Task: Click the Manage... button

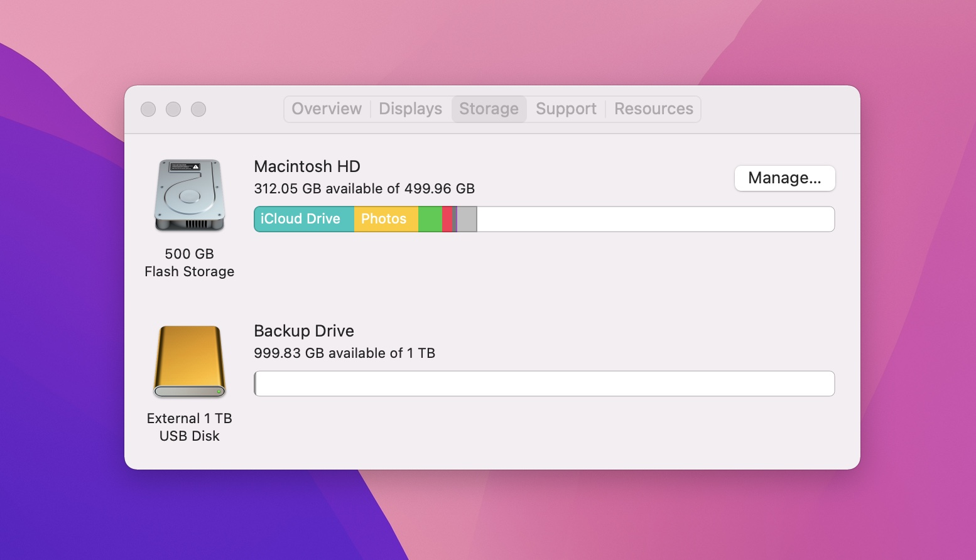Action: (784, 178)
